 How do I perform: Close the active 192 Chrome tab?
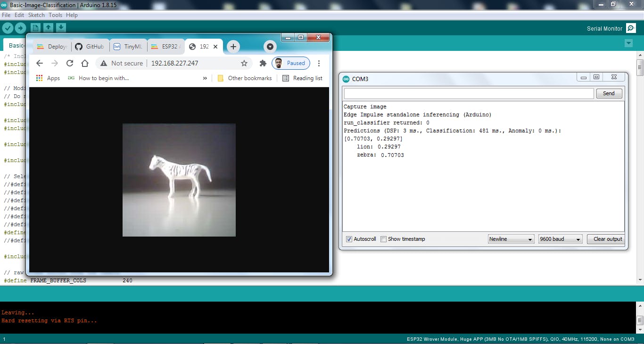pyautogui.click(x=215, y=47)
